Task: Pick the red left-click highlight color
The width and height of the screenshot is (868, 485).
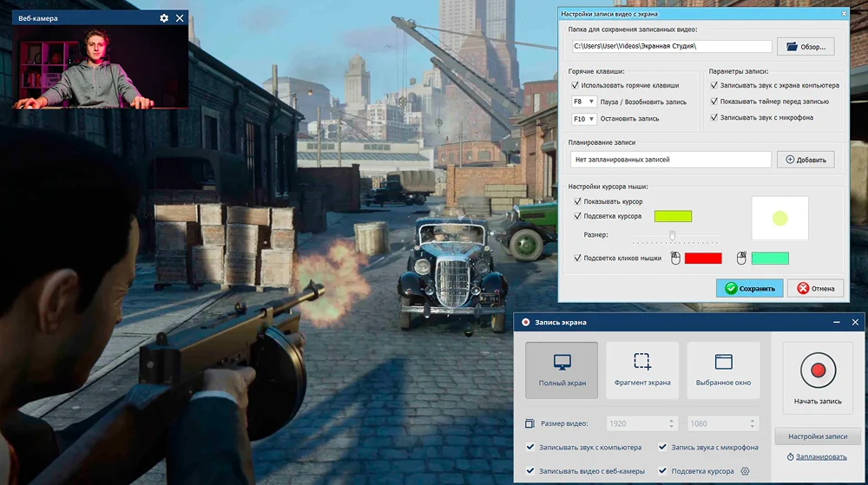Action: pyautogui.click(x=703, y=258)
